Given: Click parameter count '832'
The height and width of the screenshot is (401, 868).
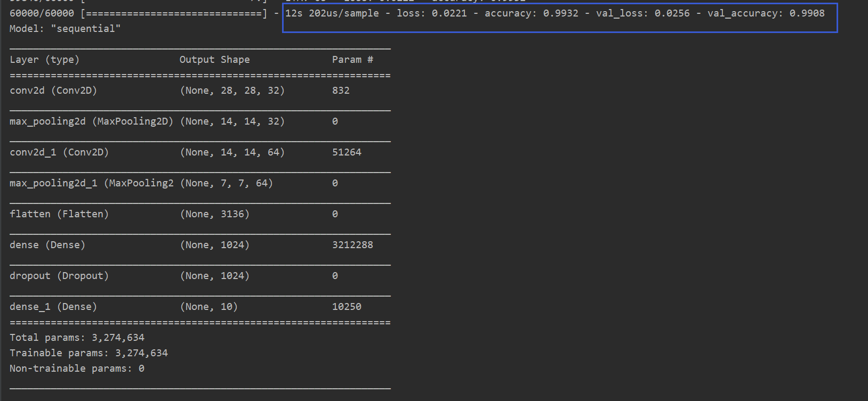Looking at the screenshot, I should coord(341,91).
